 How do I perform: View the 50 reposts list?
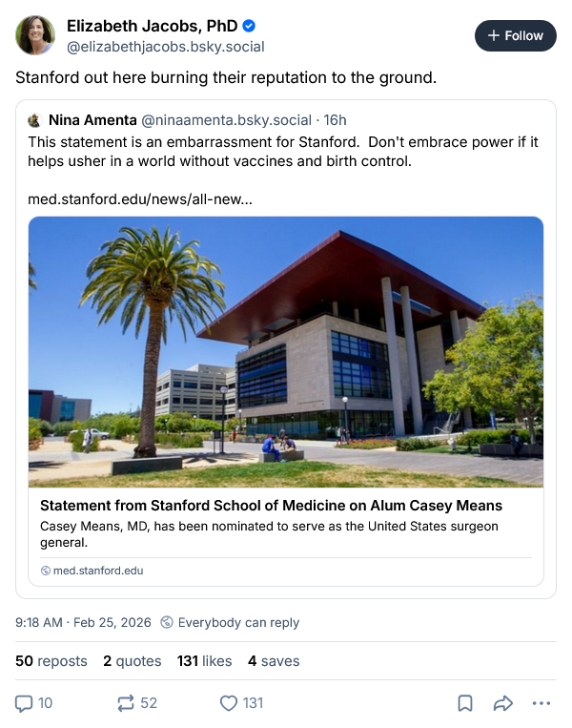point(51,660)
